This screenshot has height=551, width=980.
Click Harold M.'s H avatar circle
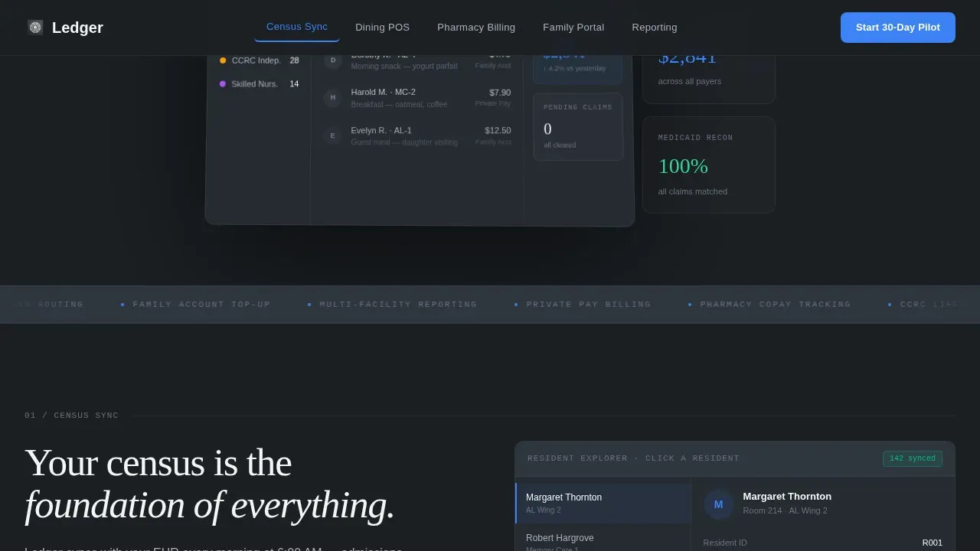tap(332, 97)
